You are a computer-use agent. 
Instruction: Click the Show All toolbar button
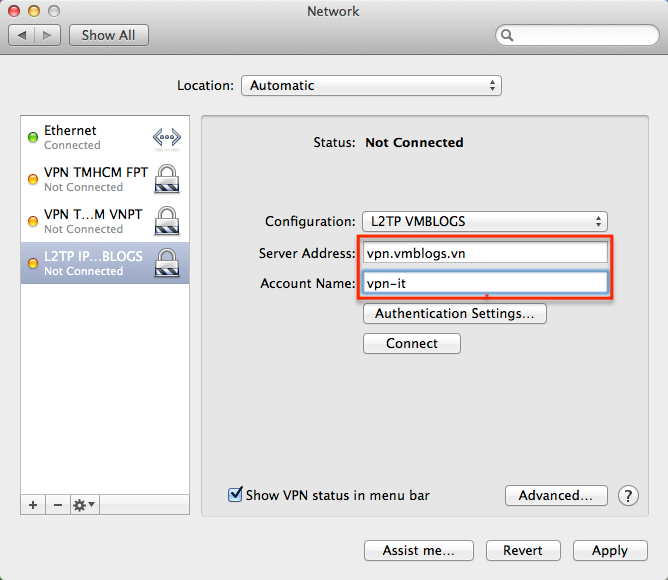pos(108,35)
